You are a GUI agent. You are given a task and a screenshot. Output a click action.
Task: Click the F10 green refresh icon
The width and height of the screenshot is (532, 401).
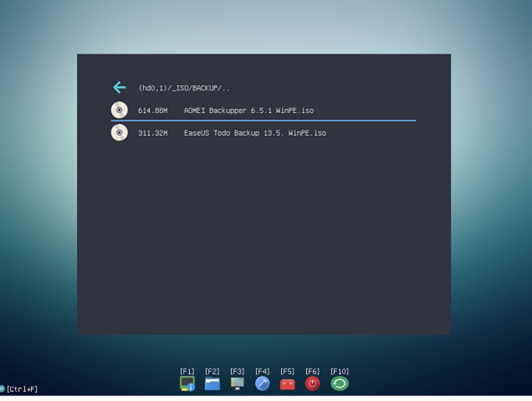click(x=340, y=383)
